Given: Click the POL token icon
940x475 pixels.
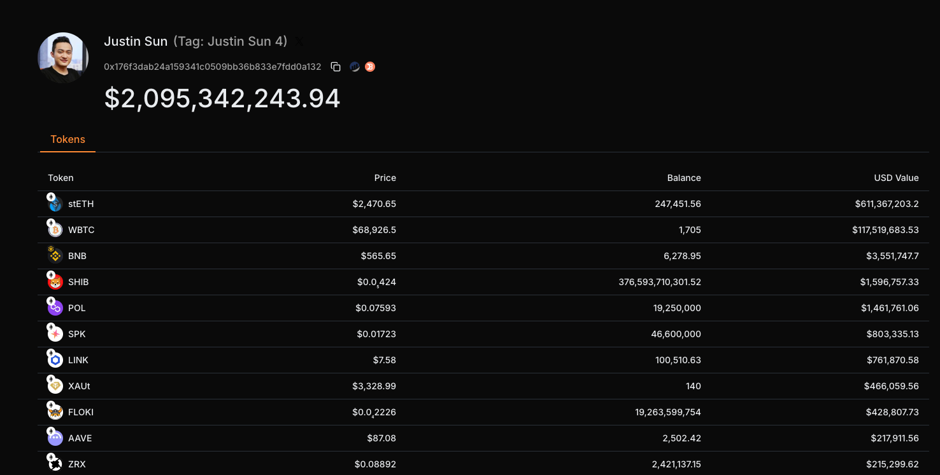Looking at the screenshot, I should [55, 308].
